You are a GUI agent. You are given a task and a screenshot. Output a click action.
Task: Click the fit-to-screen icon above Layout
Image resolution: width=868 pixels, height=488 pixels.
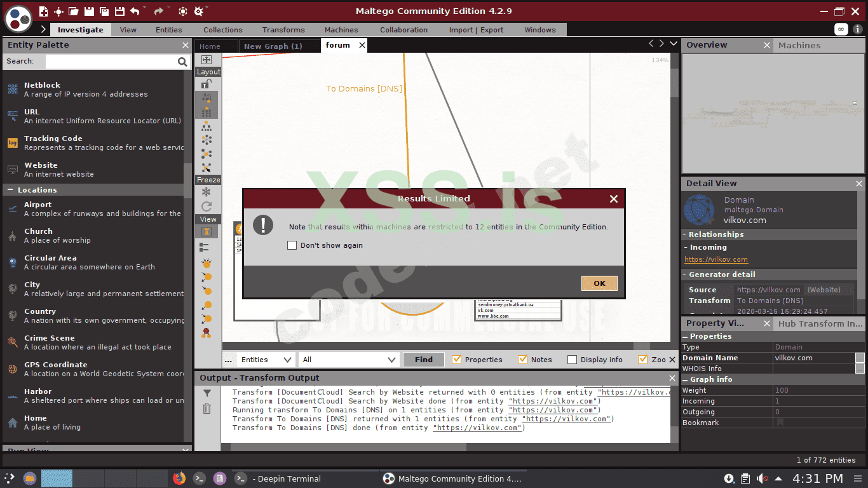[207, 60]
